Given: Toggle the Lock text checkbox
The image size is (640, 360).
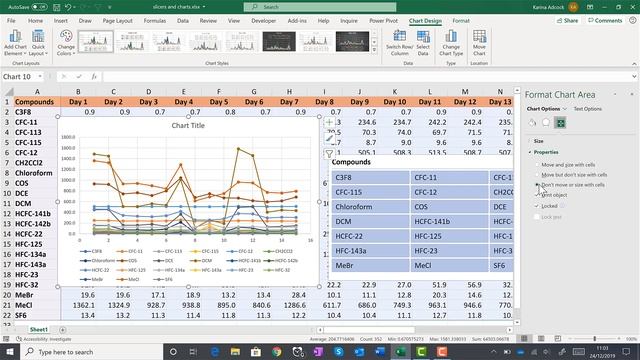Looking at the screenshot, I should pyautogui.click(x=537, y=217).
